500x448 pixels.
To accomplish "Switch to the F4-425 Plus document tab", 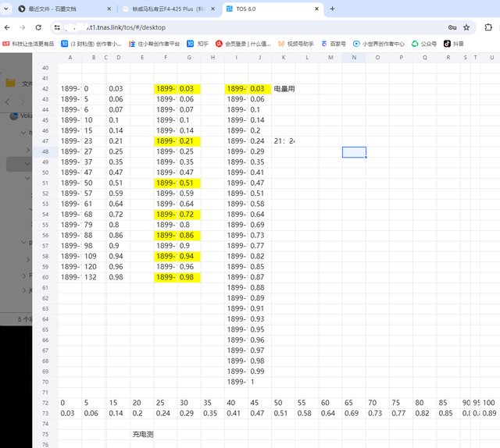I will [169, 9].
